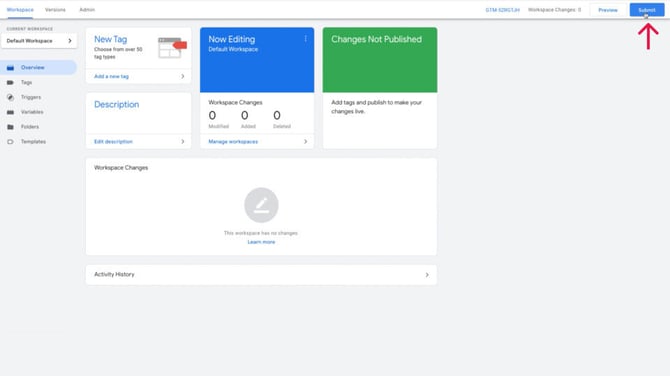Click the Learn more link
This screenshot has height=376, width=670.
261,242
